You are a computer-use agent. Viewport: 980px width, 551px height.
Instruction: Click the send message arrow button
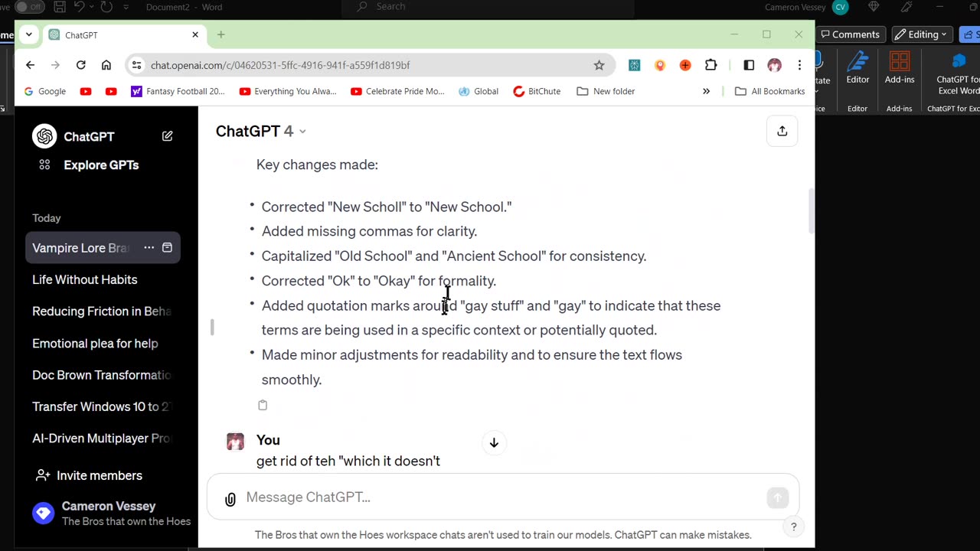click(777, 497)
